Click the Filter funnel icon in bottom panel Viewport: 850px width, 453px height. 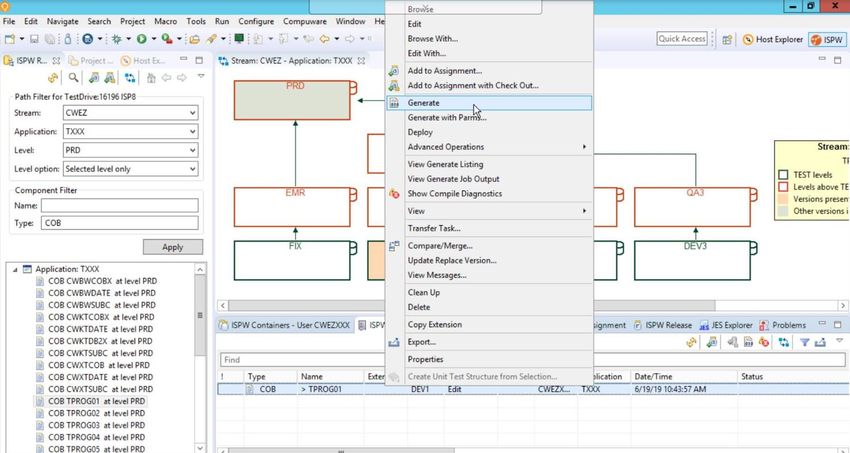tap(805, 342)
